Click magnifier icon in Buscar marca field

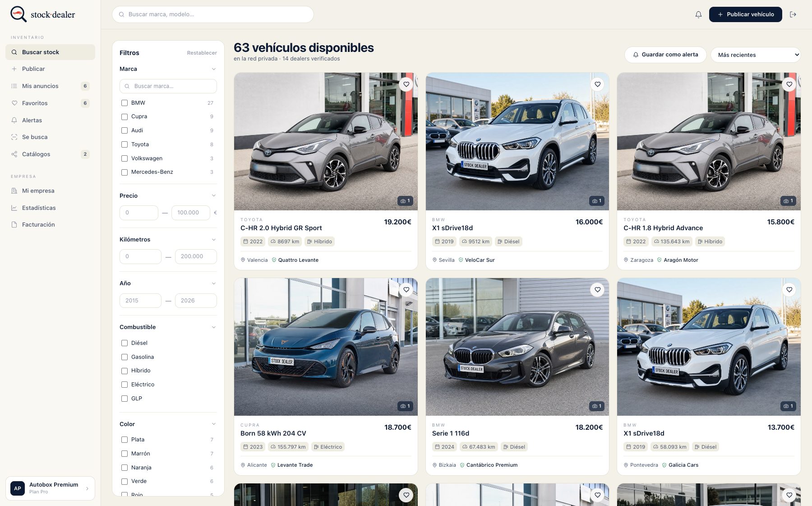click(x=127, y=86)
